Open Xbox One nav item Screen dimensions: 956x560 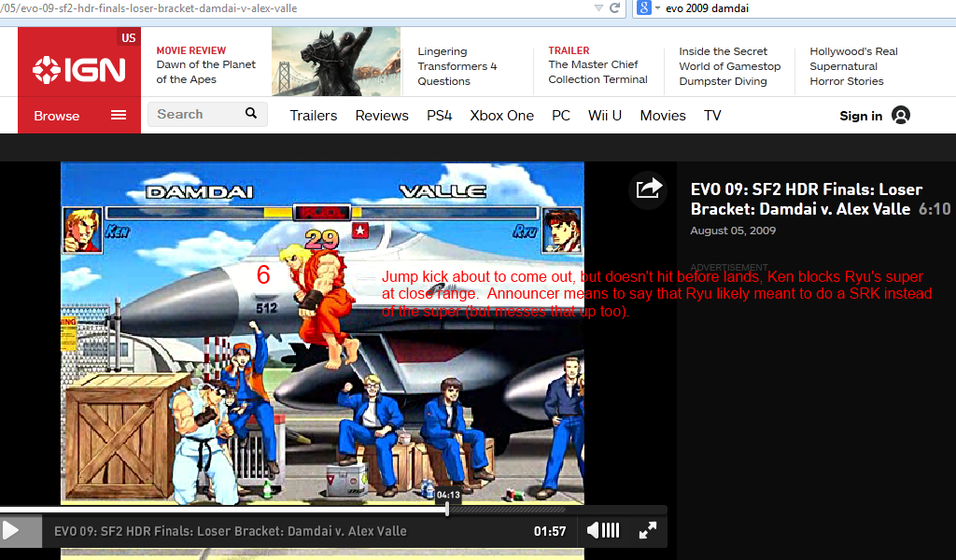501,115
